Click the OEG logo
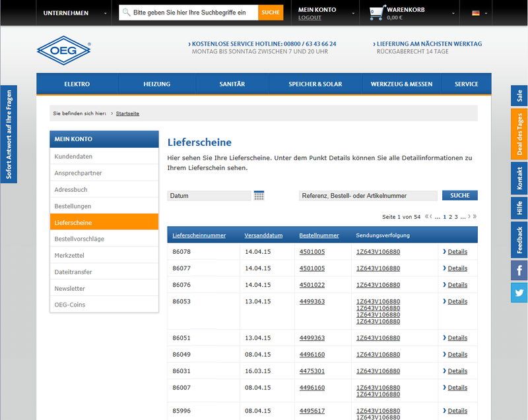Screen dimensions: 528x420 pos(63,51)
